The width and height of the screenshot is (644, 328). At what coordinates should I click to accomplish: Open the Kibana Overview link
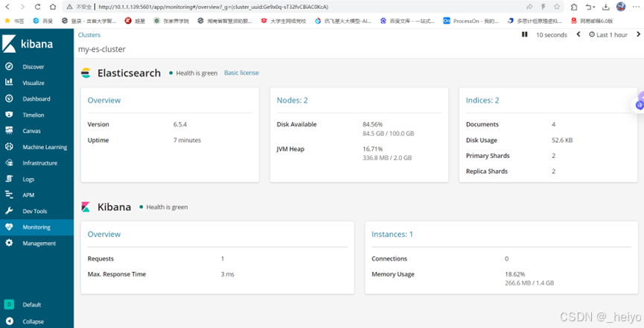tap(104, 234)
